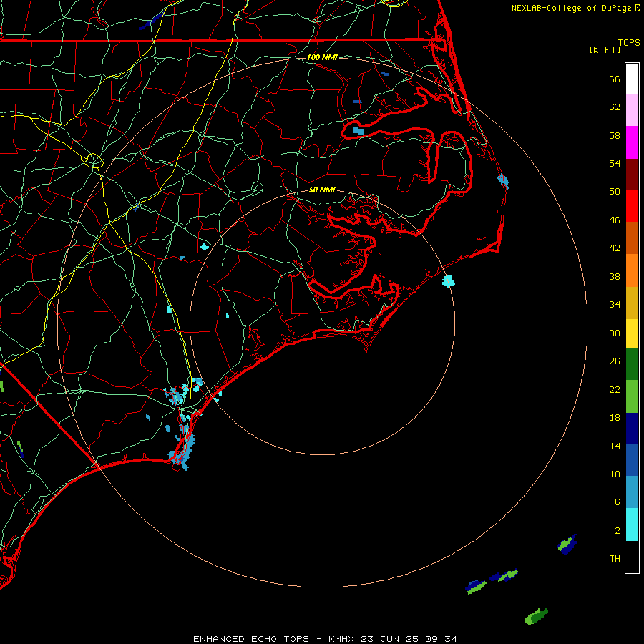Screen dimensions: 644x644
Task: Click the medium blue 18 kft swatch
Action: click(632, 460)
